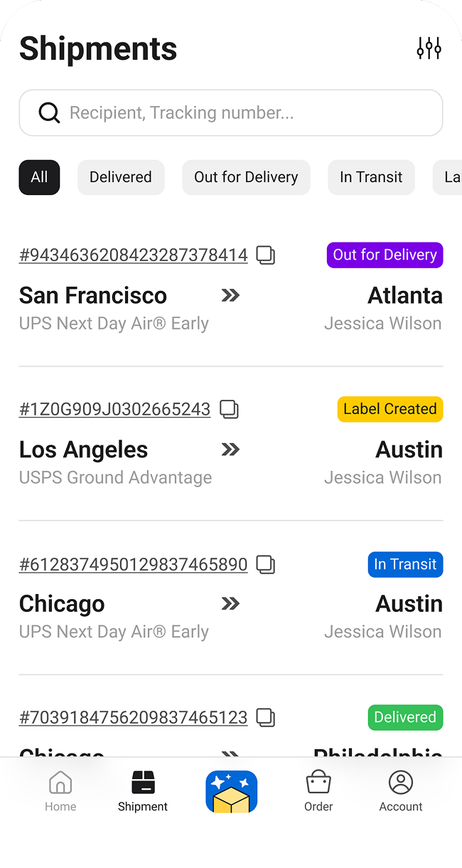Click the Label Created status badge

click(x=390, y=409)
